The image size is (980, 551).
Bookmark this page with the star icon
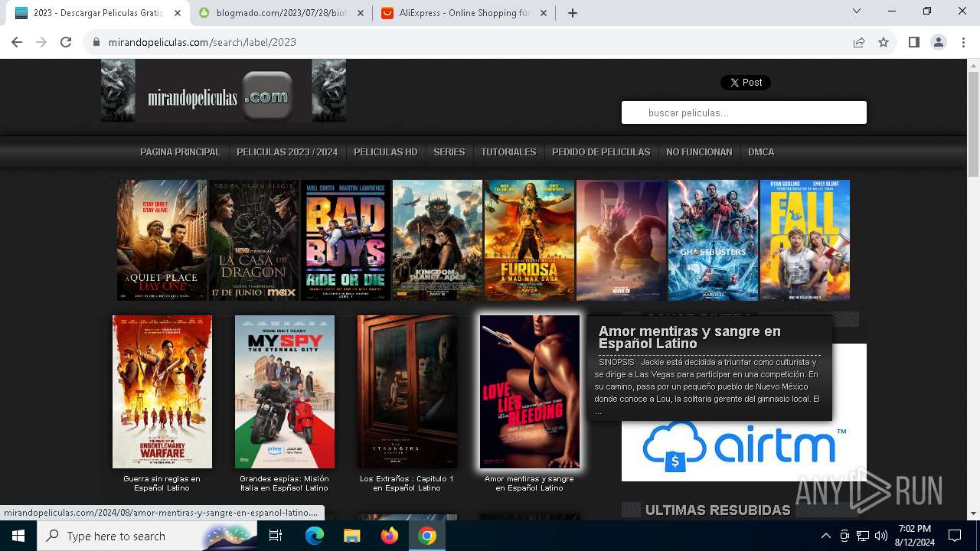pyautogui.click(x=884, y=42)
